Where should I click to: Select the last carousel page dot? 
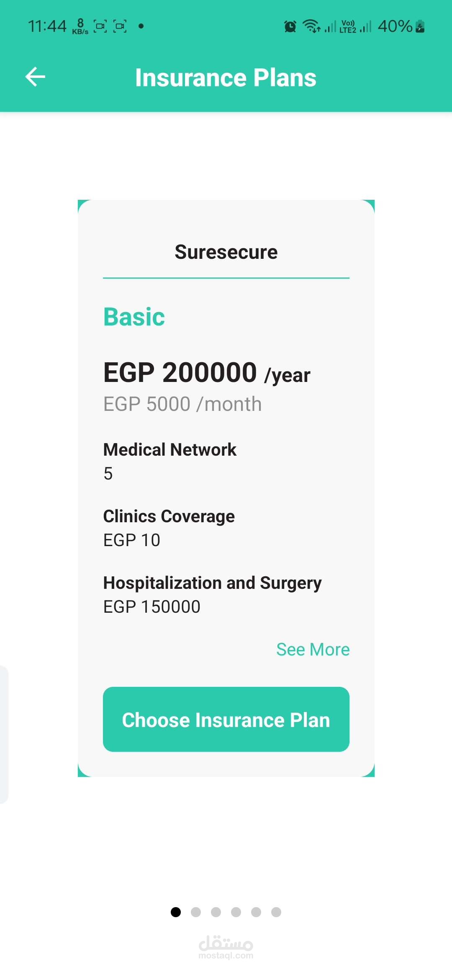[276, 912]
